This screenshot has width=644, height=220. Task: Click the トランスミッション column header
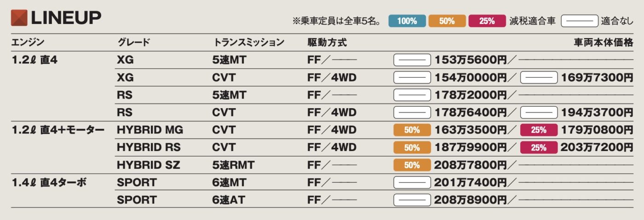pos(249,43)
